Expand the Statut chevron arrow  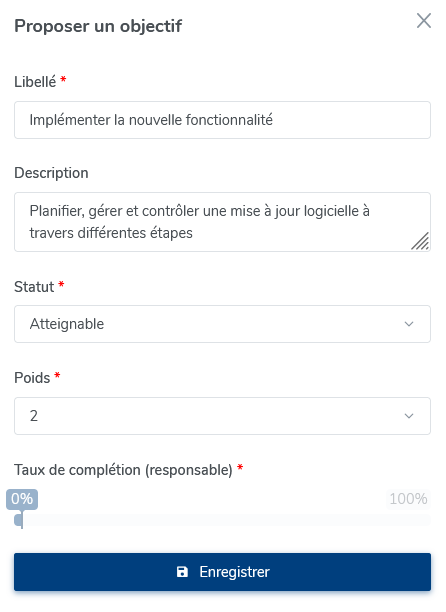coord(409,324)
